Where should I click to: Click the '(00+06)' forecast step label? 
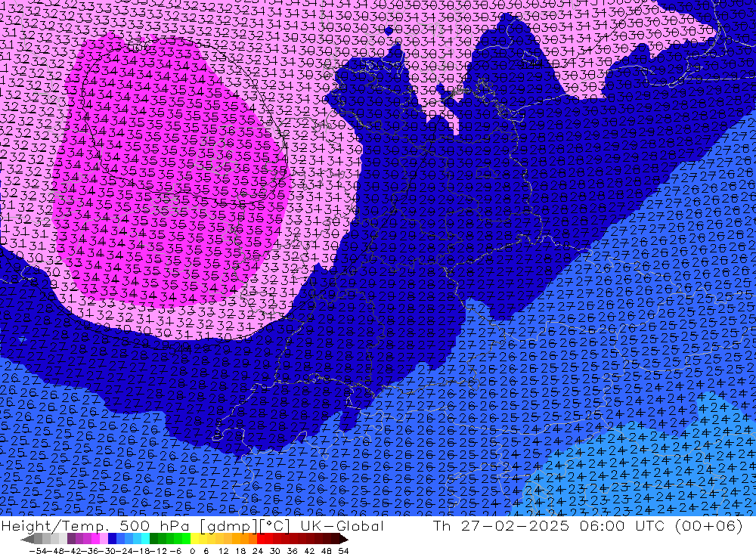coord(709,525)
